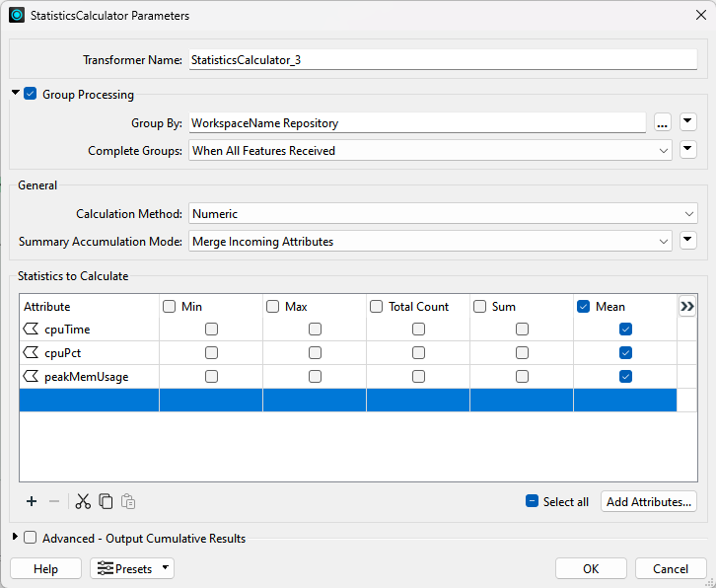Check Total Count header checkbox

[x=377, y=306]
